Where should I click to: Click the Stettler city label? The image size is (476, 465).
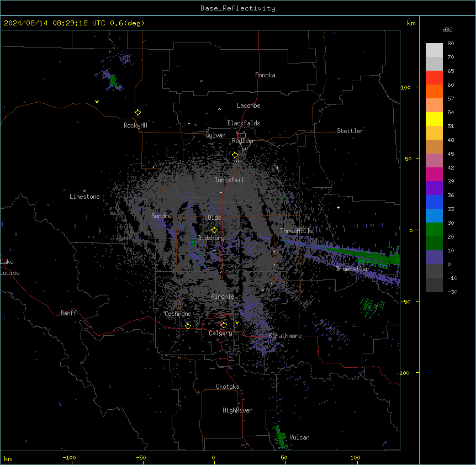[x=350, y=131]
